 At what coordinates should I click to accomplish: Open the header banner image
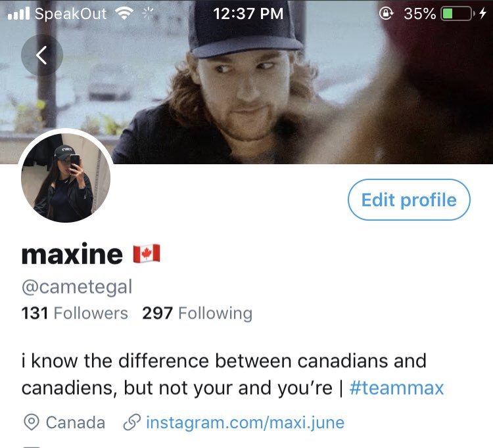pyautogui.click(x=246, y=81)
